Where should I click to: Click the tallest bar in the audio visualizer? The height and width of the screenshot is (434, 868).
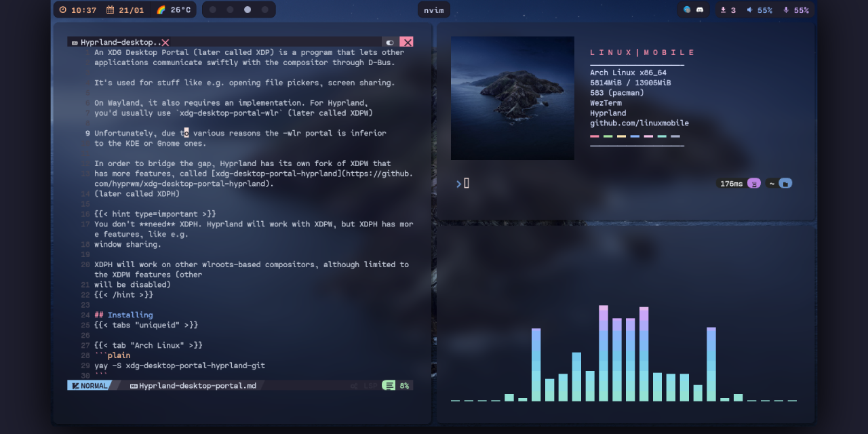(x=604, y=353)
